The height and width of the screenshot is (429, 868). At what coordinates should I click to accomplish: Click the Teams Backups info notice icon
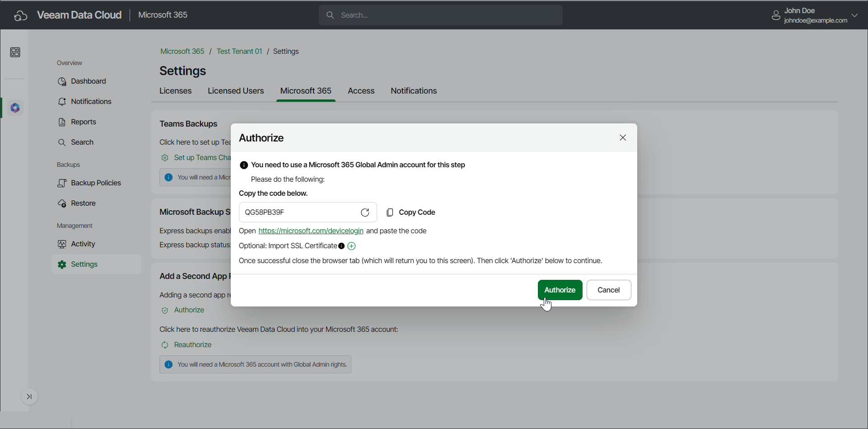coord(168,177)
